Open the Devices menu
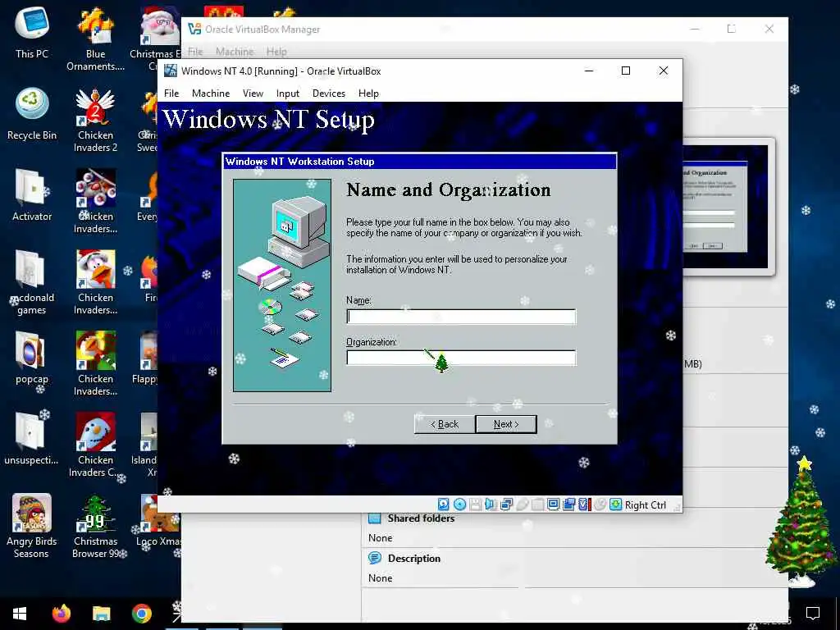This screenshot has width=840, height=630. pos(328,94)
